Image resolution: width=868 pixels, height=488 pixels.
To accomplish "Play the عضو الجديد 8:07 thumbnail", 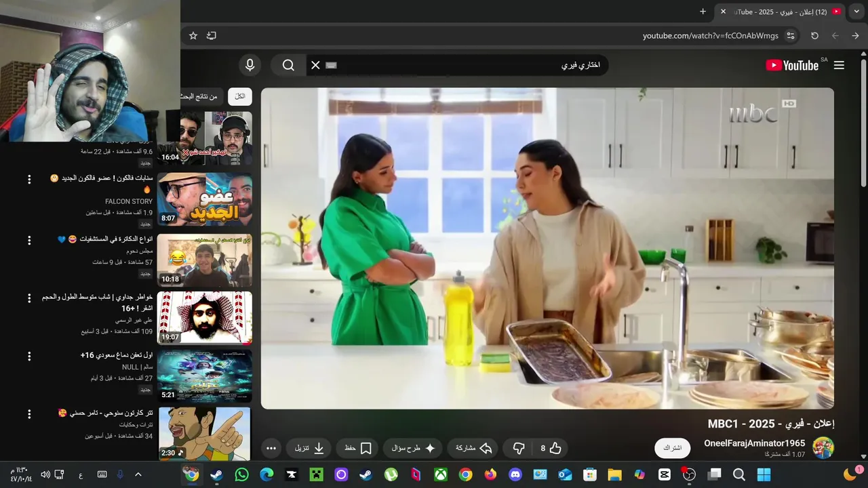I will (205, 199).
